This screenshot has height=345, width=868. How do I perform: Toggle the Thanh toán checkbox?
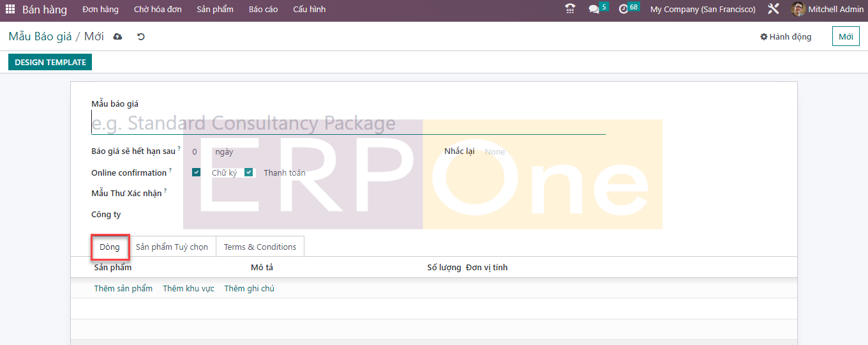[249, 172]
